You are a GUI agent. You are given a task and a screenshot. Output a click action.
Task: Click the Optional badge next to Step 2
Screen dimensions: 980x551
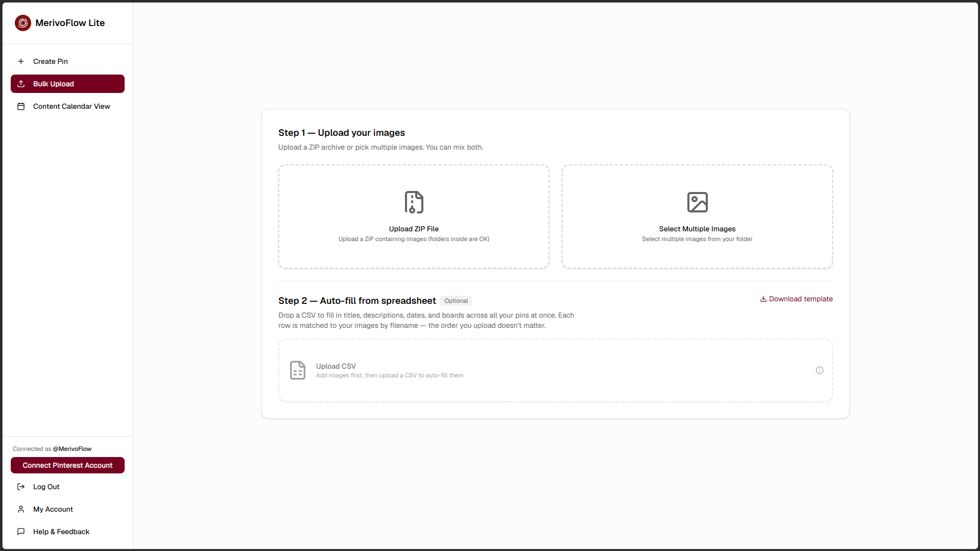click(x=456, y=301)
